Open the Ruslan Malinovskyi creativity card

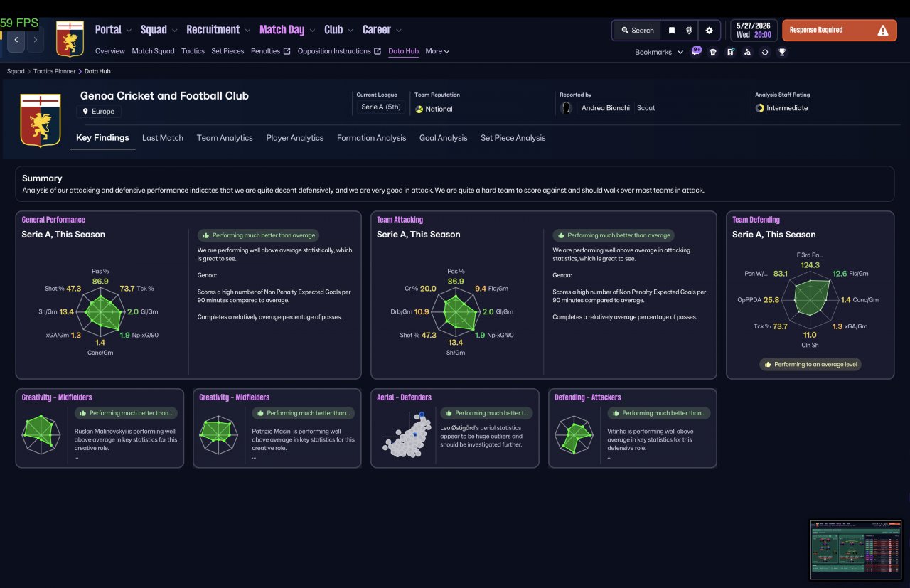tap(100, 428)
